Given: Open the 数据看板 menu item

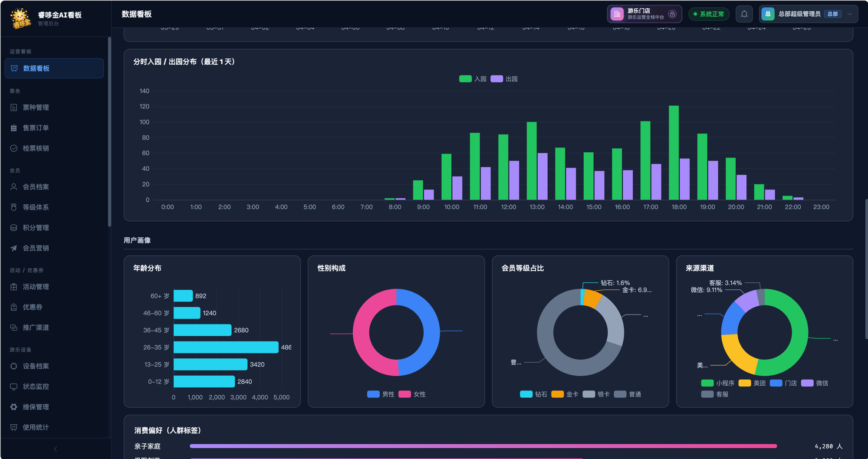Looking at the screenshot, I should 54,69.
